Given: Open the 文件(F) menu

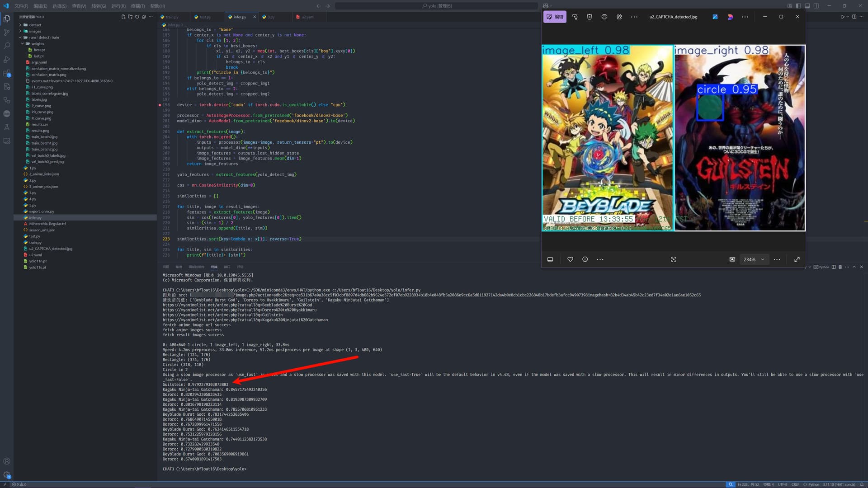Looking at the screenshot, I should coord(21,6).
